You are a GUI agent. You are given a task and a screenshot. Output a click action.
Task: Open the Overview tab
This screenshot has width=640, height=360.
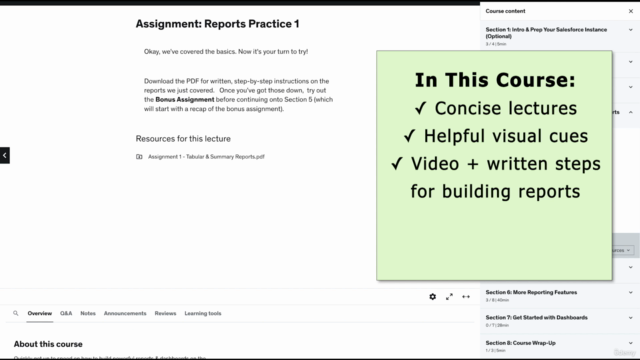(x=40, y=313)
